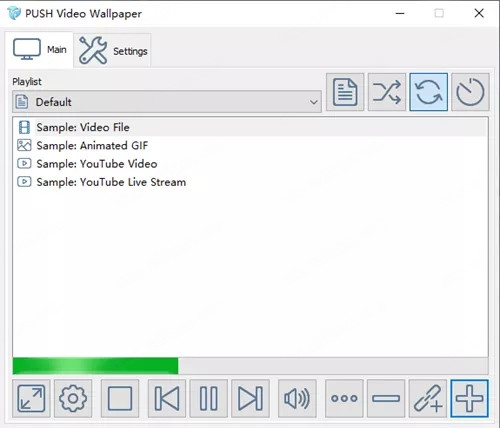The image size is (500, 428).
Task: Skip to previous playlist item
Action: tap(167, 398)
